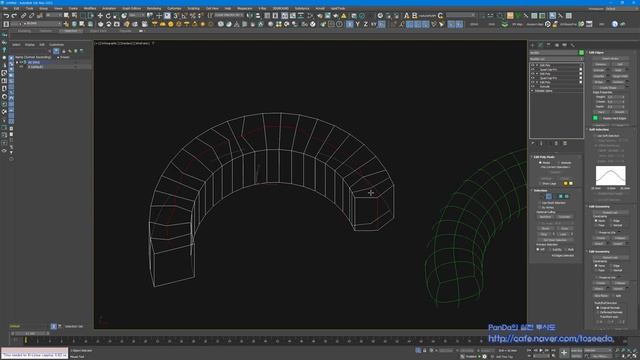The width and height of the screenshot is (640, 360).
Task: Open the Customize menu in menu bar
Action: (174, 8)
